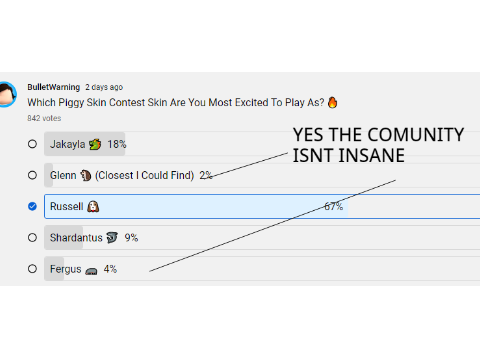The image size is (480, 360).
Task: Click the dog emoji beside Russell
Action: click(93, 206)
